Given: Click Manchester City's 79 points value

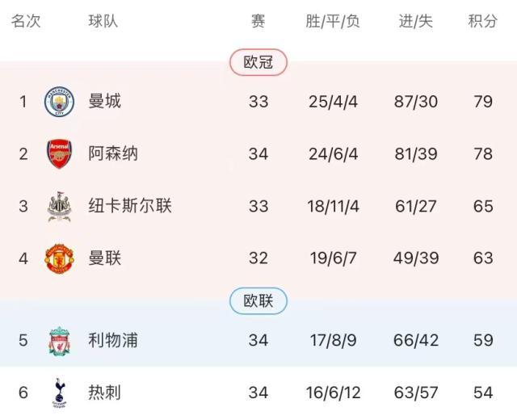Looking at the screenshot, I should pos(483,101).
